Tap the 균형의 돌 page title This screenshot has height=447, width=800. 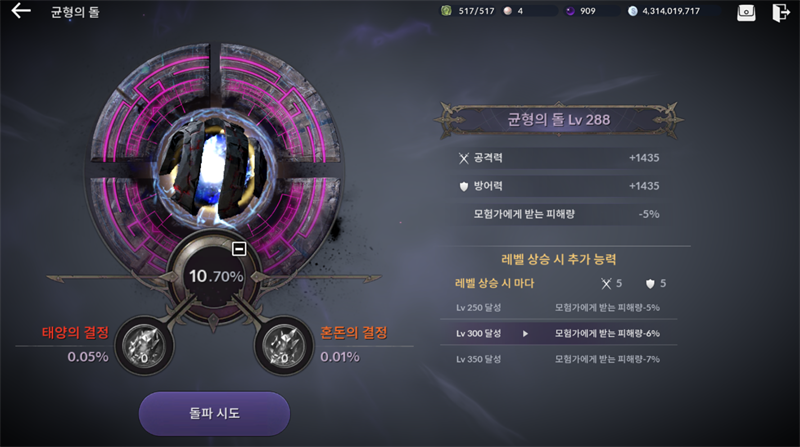click(x=75, y=12)
